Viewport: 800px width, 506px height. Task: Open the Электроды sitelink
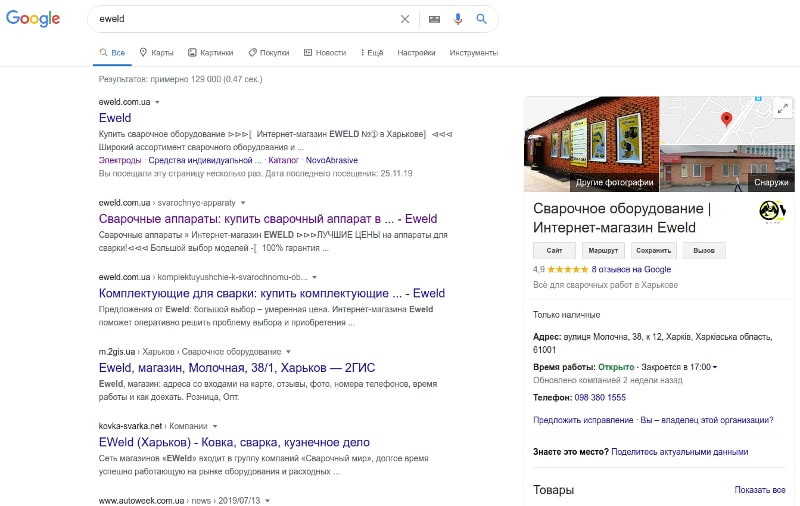point(120,160)
